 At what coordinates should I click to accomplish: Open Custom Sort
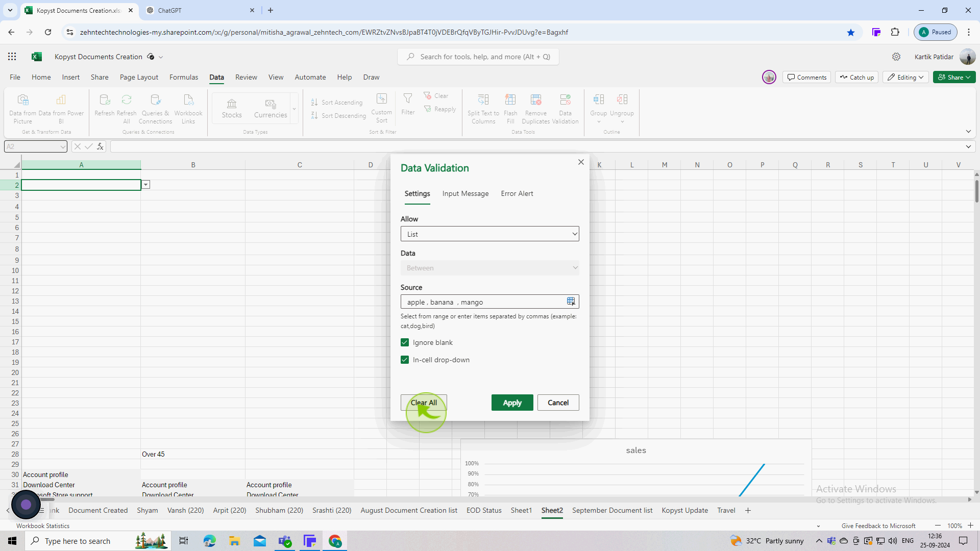(382, 108)
